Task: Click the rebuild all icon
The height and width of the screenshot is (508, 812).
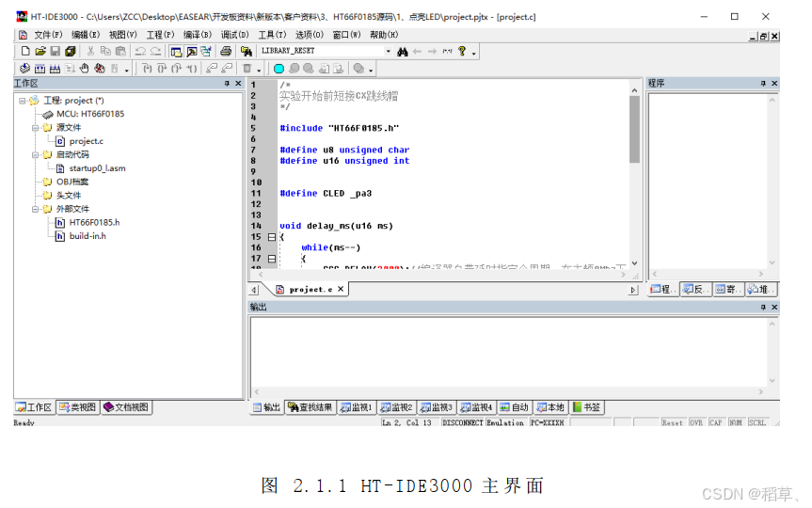Action: click(55, 69)
